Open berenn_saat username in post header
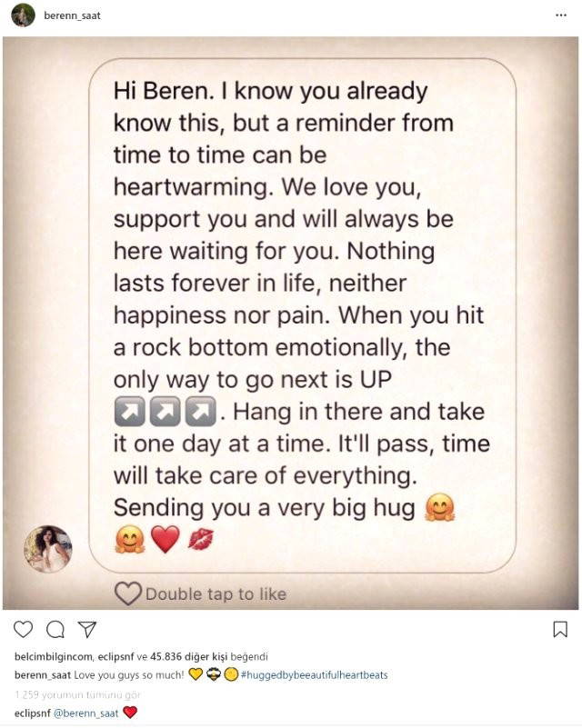 coord(72,15)
